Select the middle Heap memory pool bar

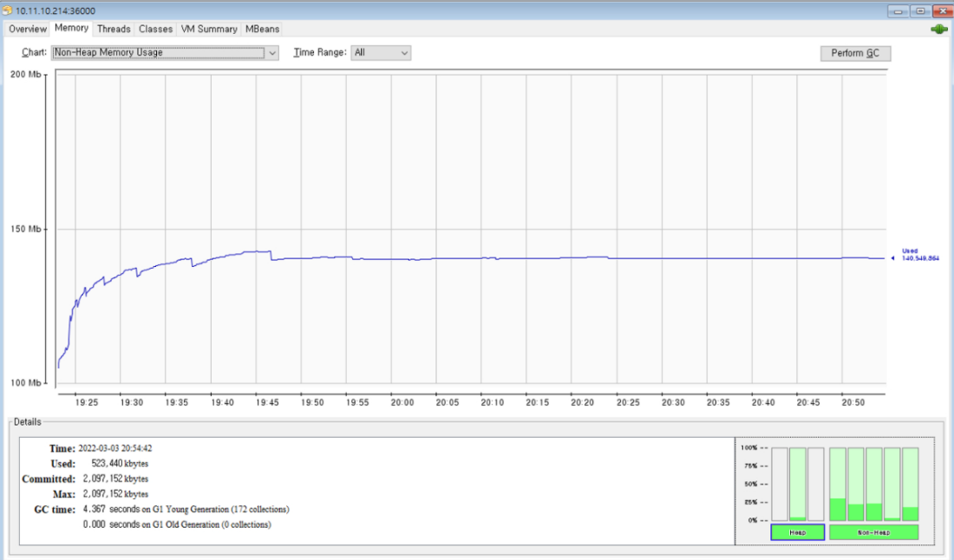(x=798, y=484)
